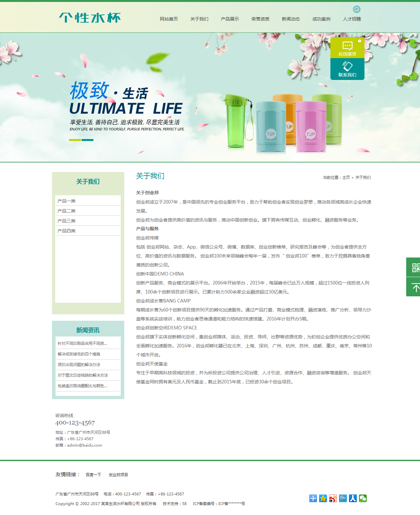Show the QR code side button
420x515 pixels.
(x=415, y=267)
